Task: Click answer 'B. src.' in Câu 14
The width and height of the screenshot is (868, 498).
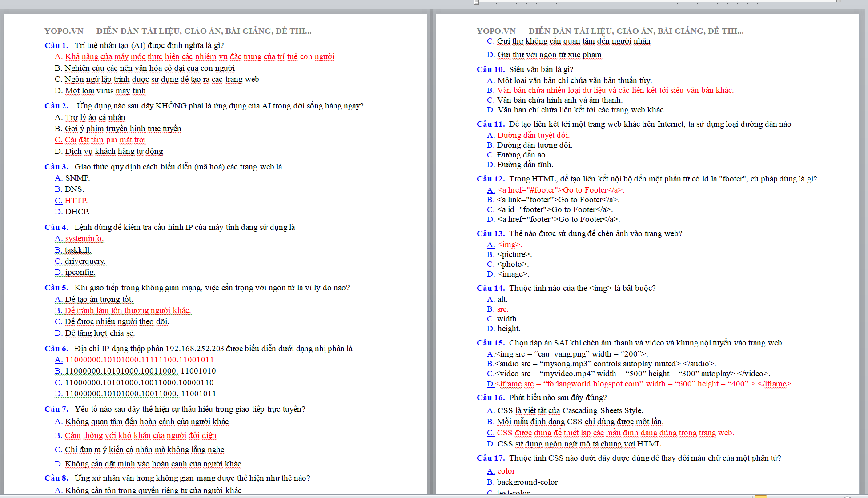Action: [497, 309]
